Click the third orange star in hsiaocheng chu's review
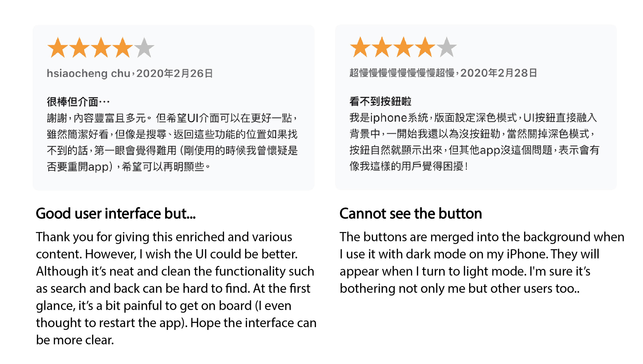This screenshot has height=364, width=643. coord(101,48)
